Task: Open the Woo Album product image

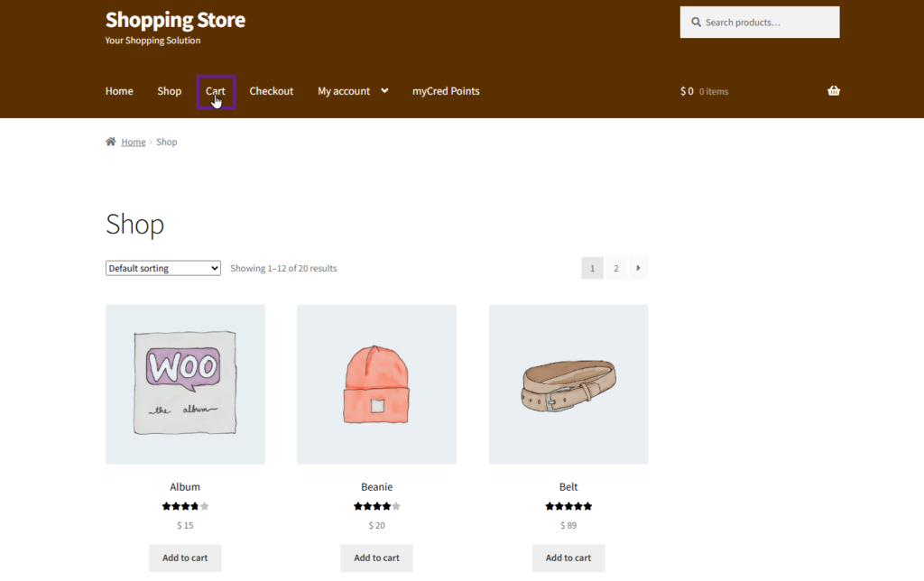Action: (185, 384)
